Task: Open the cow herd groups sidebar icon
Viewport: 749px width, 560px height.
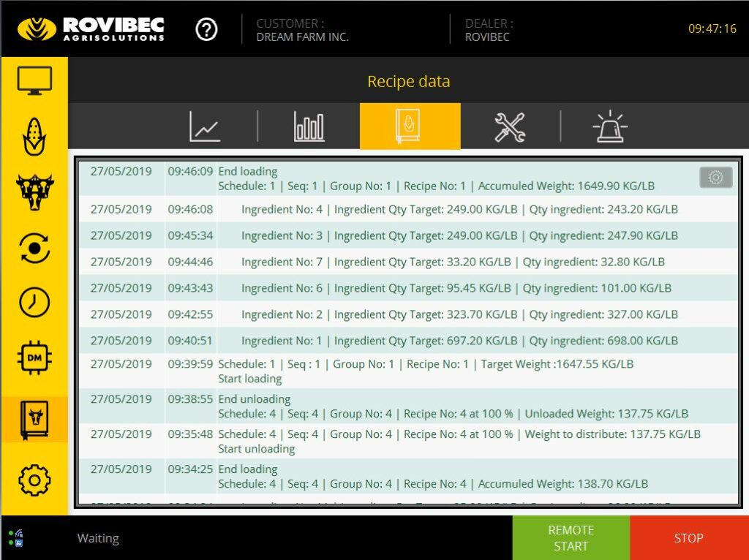Action: click(x=34, y=192)
